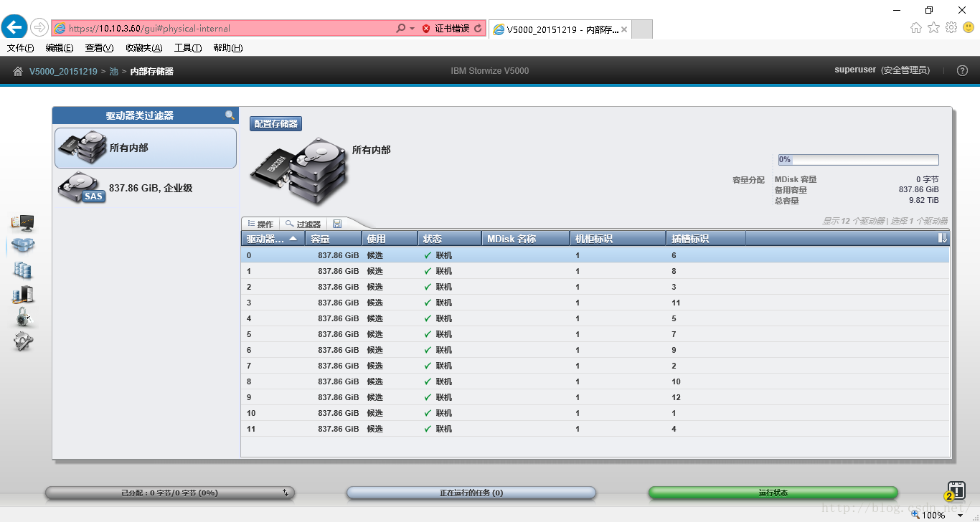Click 配置存储器 button
Screen dimensions: 980x522
tap(275, 123)
